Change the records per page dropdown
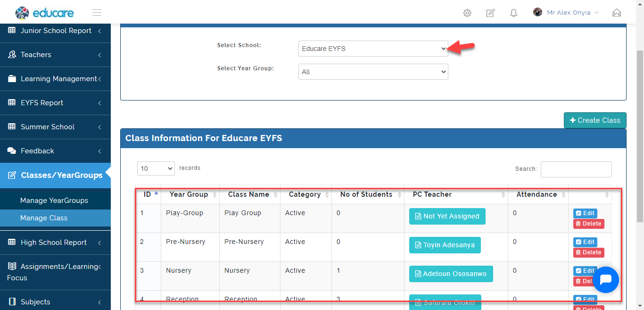Image resolution: width=644 pixels, height=310 pixels. [x=156, y=168]
